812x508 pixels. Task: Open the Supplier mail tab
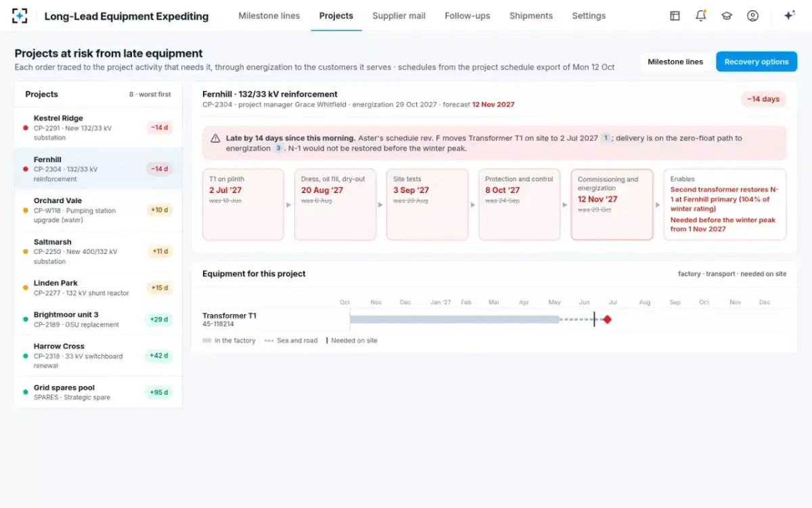(399, 16)
